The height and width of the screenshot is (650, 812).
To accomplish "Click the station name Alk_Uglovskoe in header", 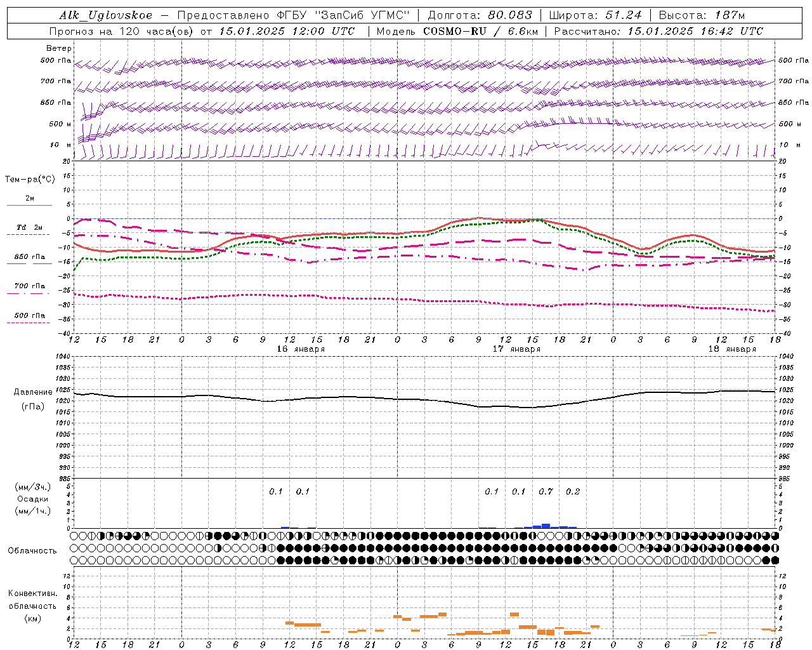I will pyautogui.click(x=106, y=15).
